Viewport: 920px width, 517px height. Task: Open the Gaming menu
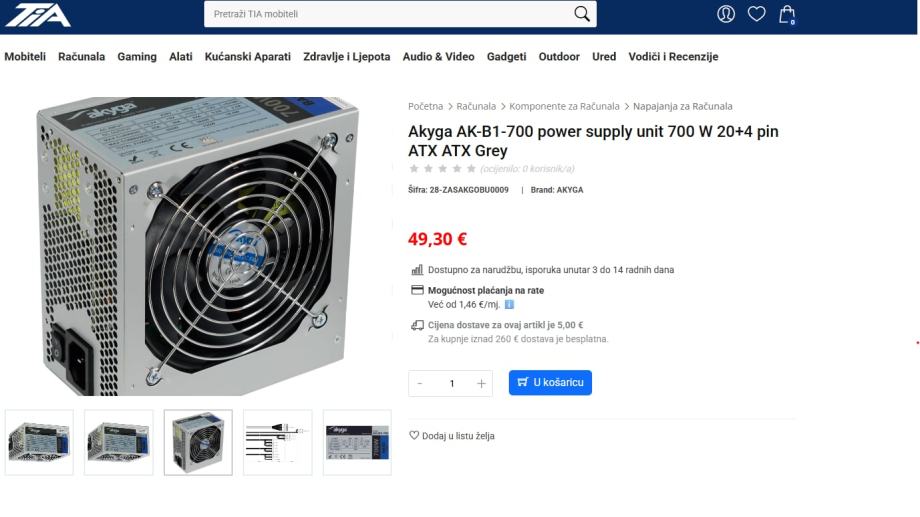click(x=137, y=56)
